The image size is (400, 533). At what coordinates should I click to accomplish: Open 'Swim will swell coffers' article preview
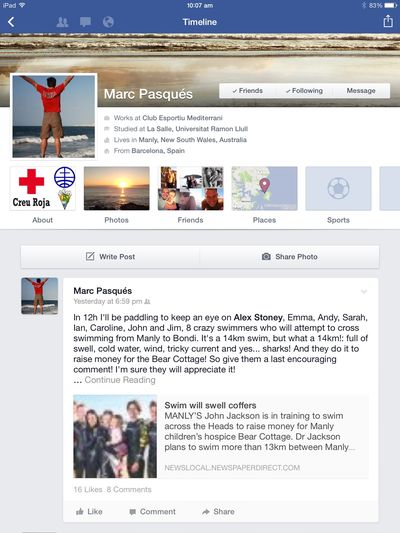pyautogui.click(x=221, y=436)
